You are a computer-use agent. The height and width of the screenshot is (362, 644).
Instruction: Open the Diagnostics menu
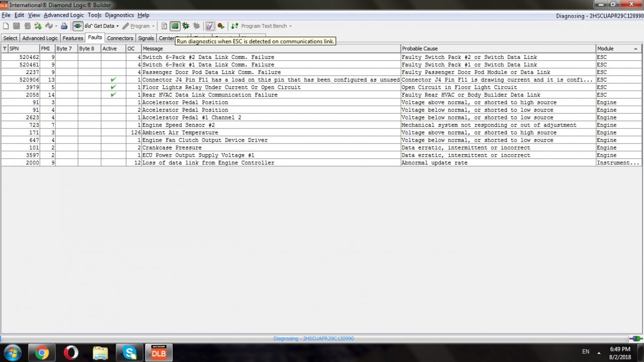click(119, 15)
